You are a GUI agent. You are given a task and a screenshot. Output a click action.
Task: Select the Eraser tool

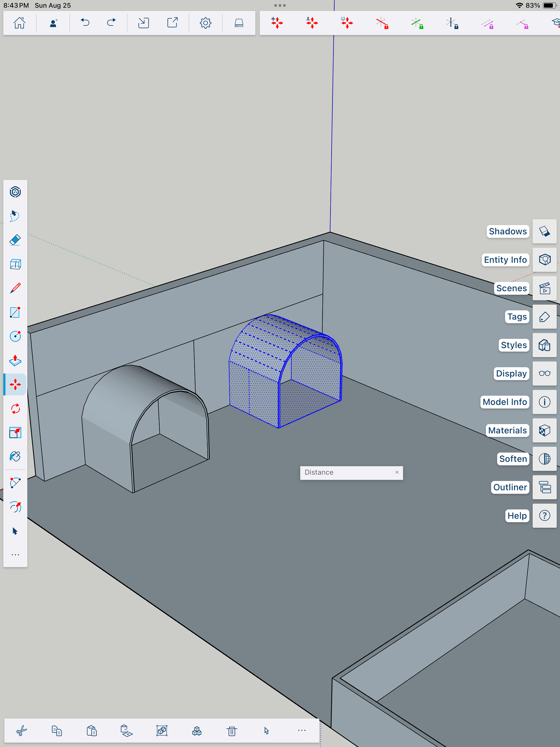pyautogui.click(x=15, y=240)
